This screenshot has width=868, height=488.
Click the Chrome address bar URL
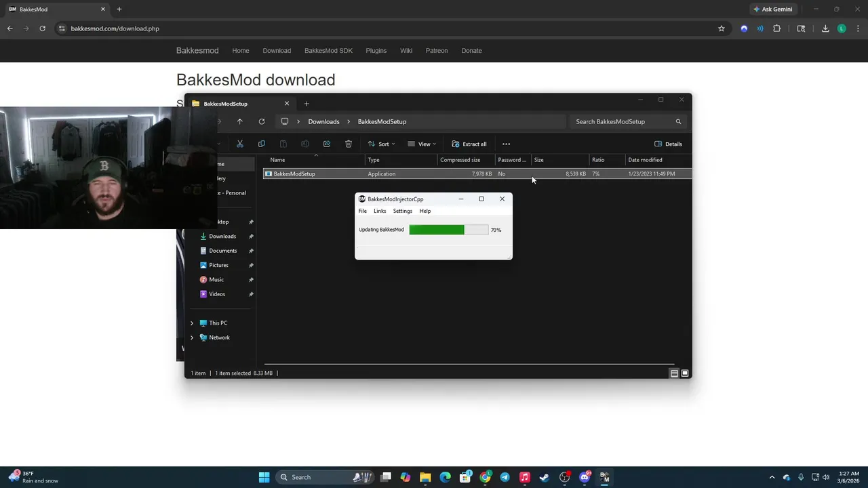coord(115,28)
